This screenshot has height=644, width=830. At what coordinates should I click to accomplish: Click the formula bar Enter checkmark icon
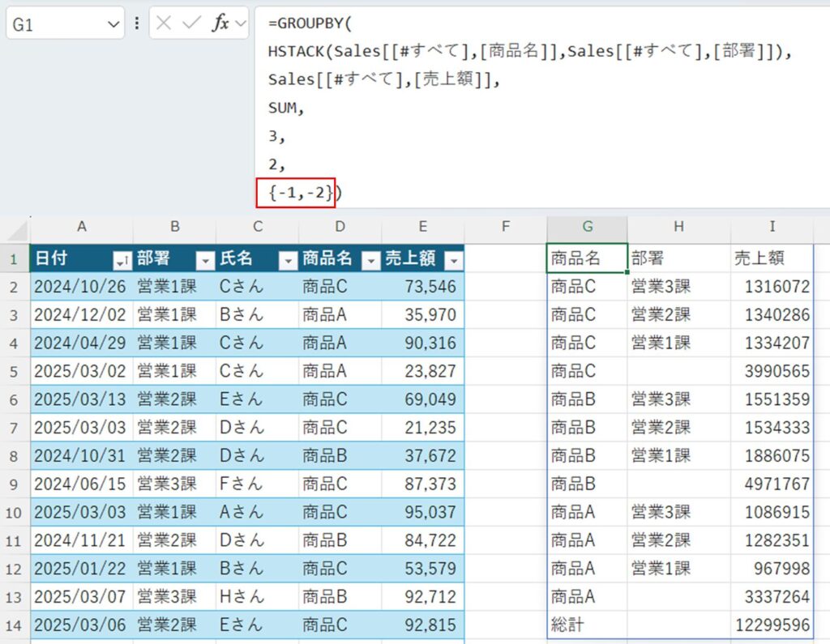pos(191,23)
